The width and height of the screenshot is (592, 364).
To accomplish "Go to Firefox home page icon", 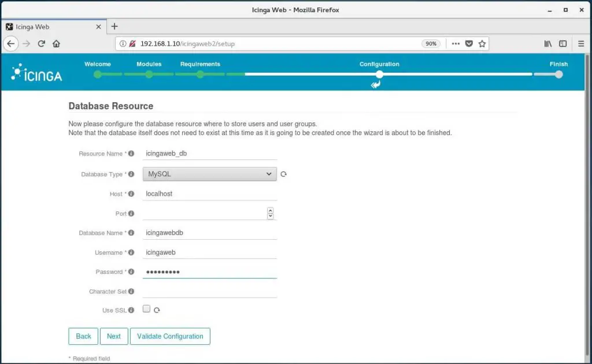I will (56, 44).
